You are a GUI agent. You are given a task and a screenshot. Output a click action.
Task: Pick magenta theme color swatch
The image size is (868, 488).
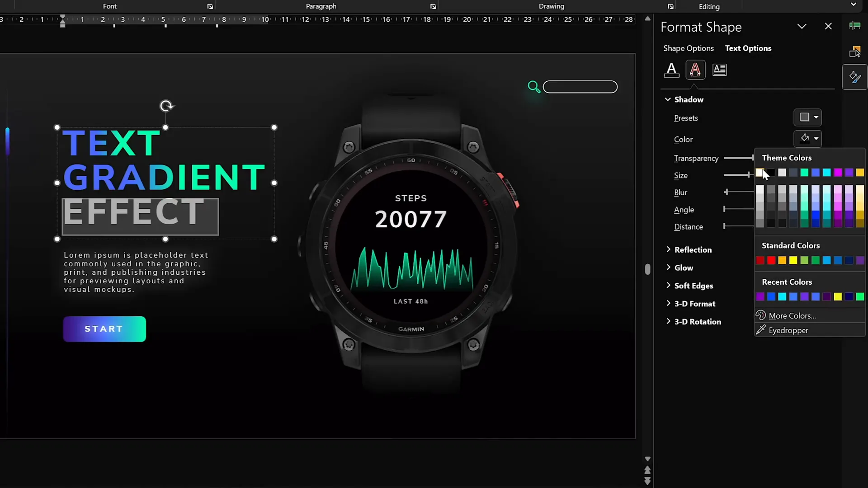click(x=838, y=173)
